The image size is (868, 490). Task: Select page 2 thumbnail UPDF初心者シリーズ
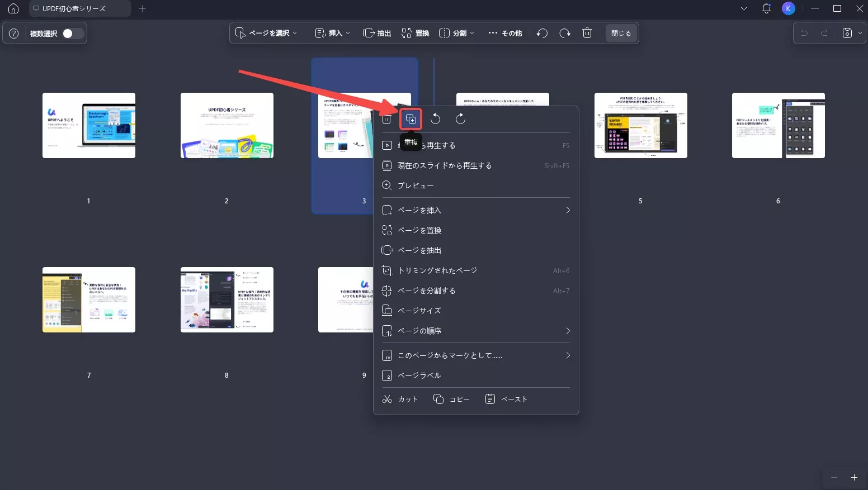pyautogui.click(x=227, y=125)
